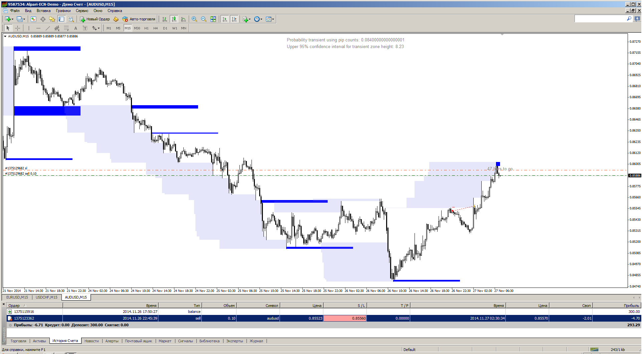Image resolution: width=644 pixels, height=354 pixels.
Task: Open the Вставка menu
Action: pyautogui.click(x=43, y=11)
